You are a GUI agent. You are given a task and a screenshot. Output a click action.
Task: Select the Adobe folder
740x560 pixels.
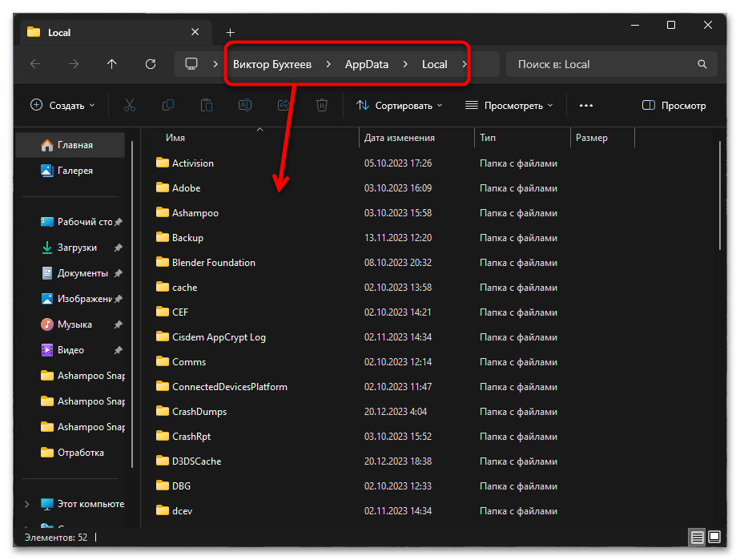click(178, 188)
